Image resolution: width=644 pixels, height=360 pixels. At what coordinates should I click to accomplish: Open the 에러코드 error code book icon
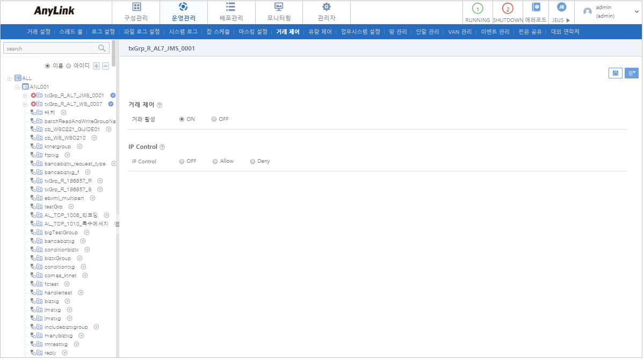pyautogui.click(x=536, y=8)
